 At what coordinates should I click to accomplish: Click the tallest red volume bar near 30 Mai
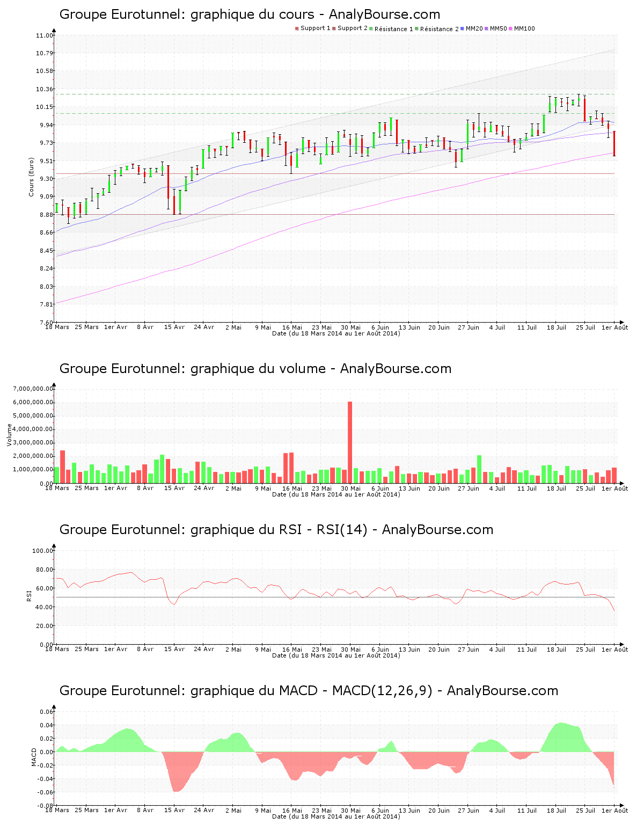pyautogui.click(x=350, y=442)
